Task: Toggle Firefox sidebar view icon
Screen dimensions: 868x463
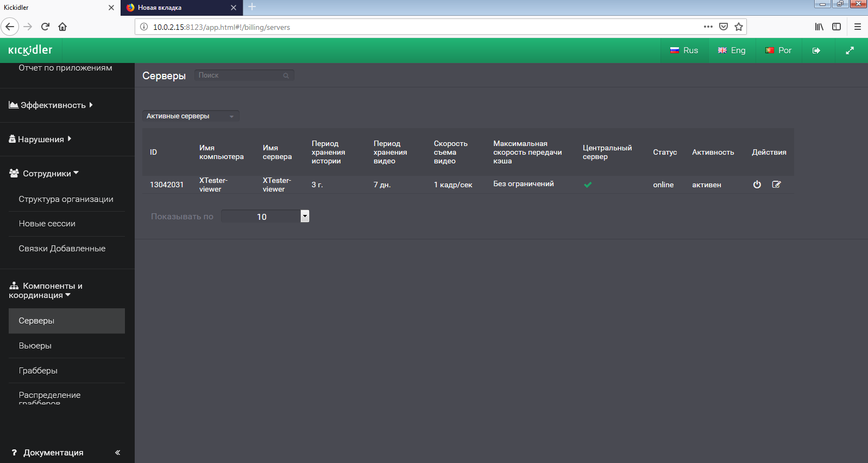Action: [836, 27]
